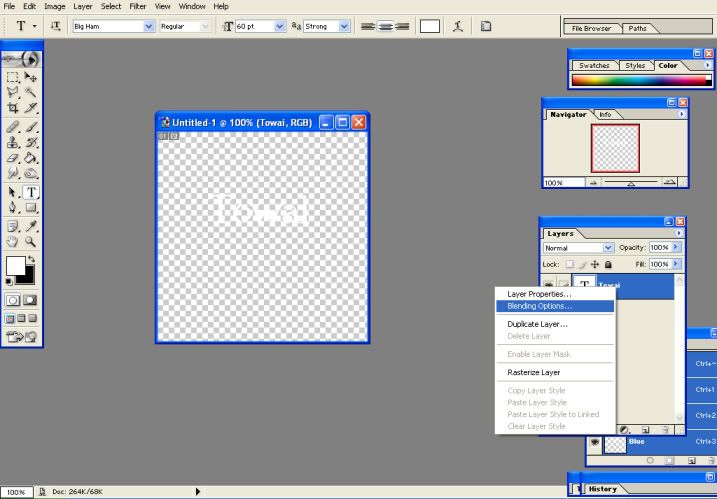Toggle Lock position in Layers palette
717x499 pixels.
[x=594, y=264]
